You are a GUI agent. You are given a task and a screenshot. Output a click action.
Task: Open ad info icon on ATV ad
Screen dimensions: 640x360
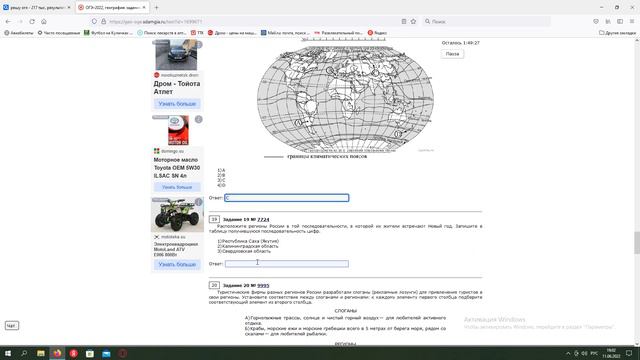click(198, 202)
